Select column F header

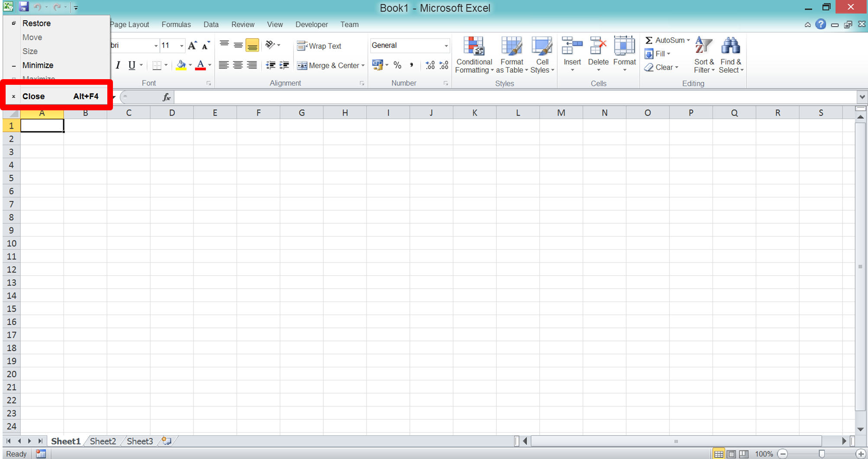coord(258,113)
